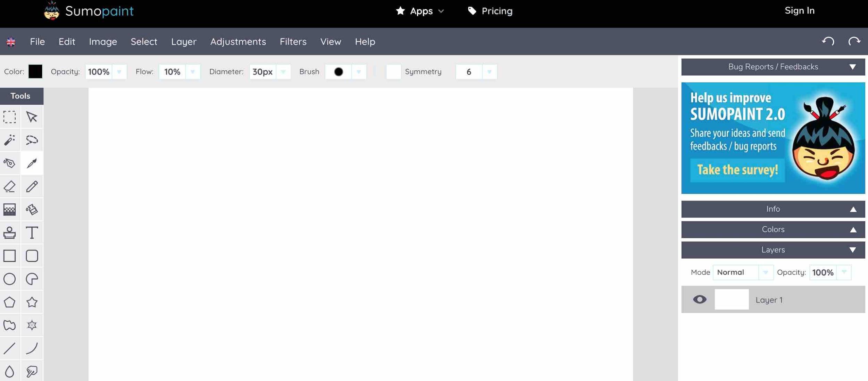The height and width of the screenshot is (381, 868).
Task: Toggle the Symmetry checkbox
Action: click(x=393, y=71)
